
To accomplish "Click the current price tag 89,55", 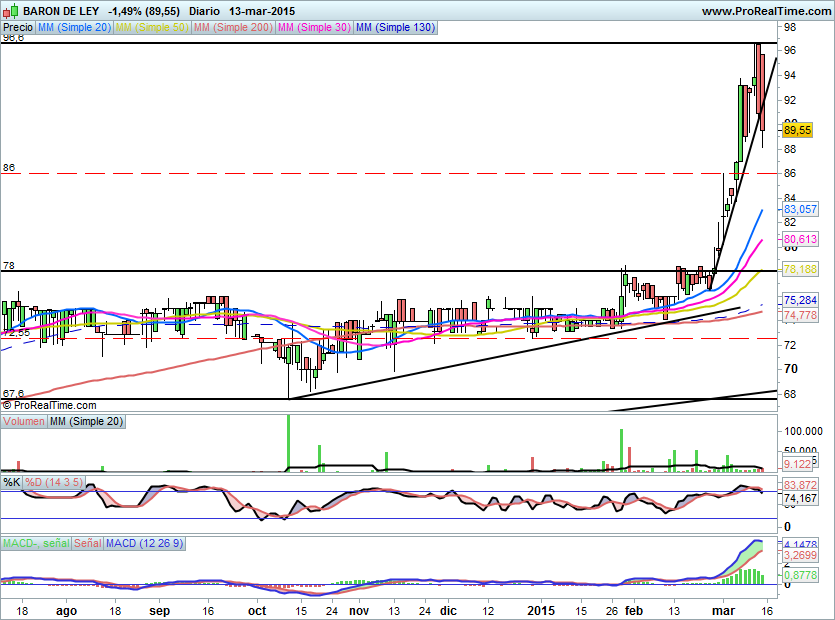I will 797,130.
